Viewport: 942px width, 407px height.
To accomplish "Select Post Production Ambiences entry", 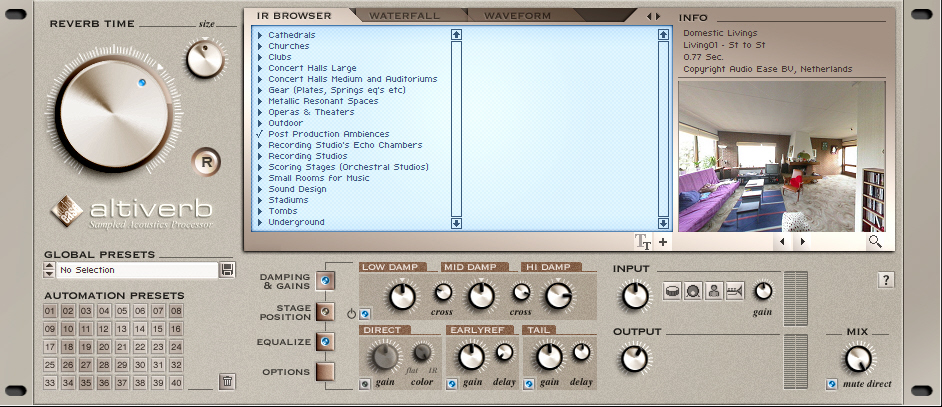I will point(329,134).
